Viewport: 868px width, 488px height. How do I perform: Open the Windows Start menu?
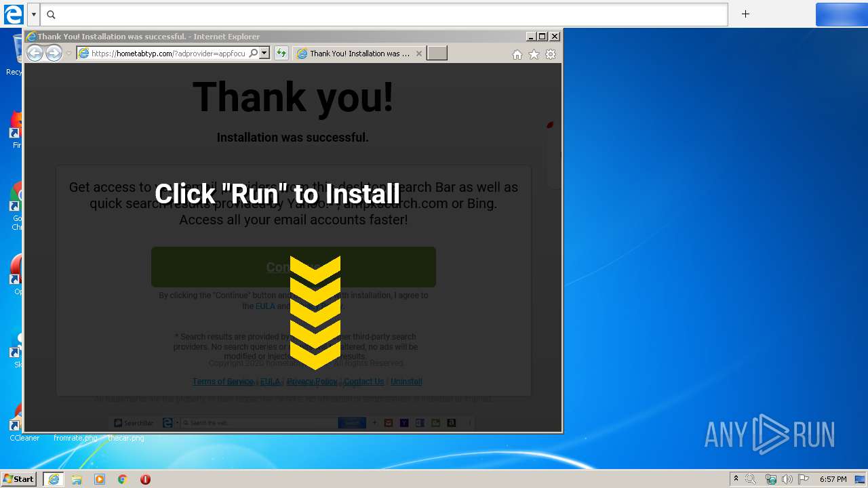point(19,479)
